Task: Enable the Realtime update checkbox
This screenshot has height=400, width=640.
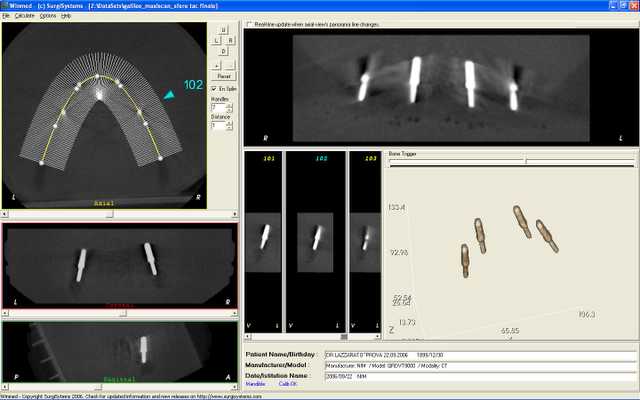Action: pyautogui.click(x=249, y=24)
